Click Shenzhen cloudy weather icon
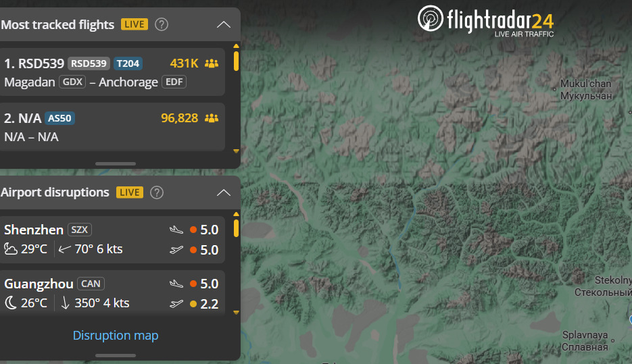This screenshot has height=364, width=632. click(11, 249)
